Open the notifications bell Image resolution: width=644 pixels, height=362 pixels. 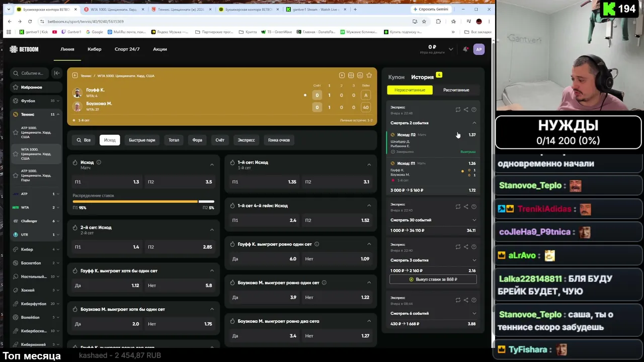coord(465,49)
